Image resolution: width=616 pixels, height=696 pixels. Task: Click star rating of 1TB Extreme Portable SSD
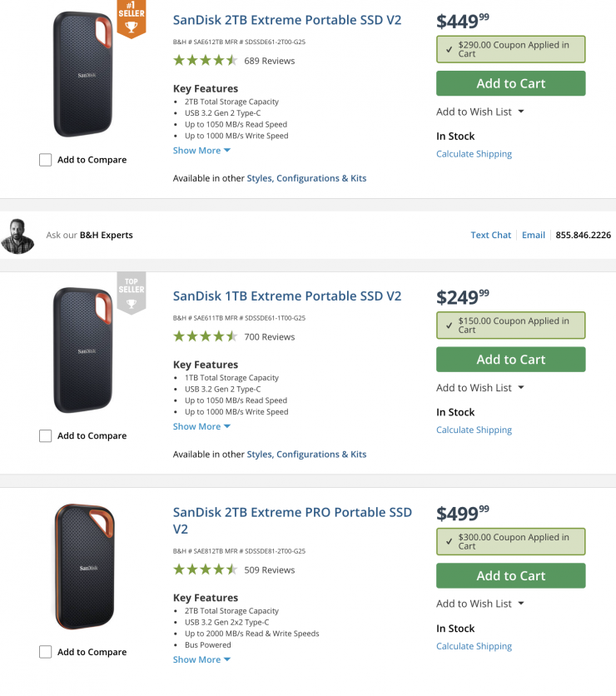point(205,337)
